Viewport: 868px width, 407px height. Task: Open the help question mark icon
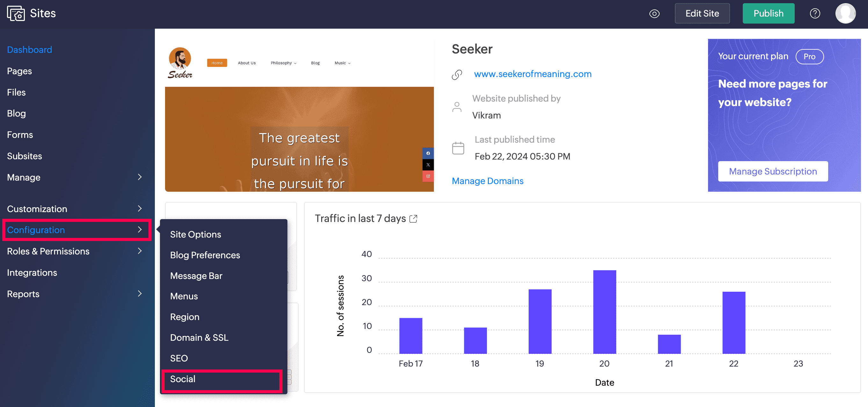815,13
